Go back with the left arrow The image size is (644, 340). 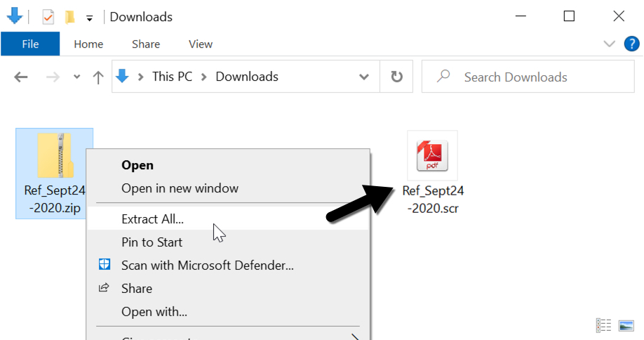[21, 77]
